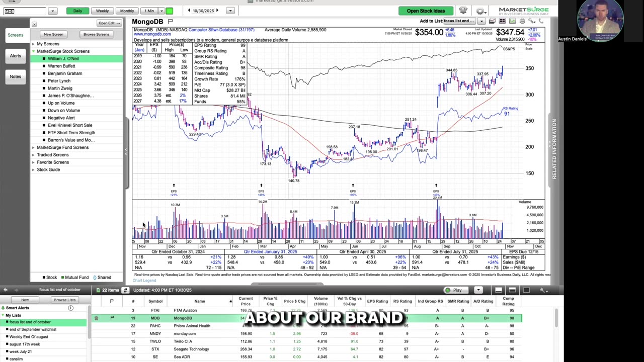Screen dimensions: 644x362
Task: Expand MarketSurge Fund Screens folder
Action: click(x=33, y=147)
